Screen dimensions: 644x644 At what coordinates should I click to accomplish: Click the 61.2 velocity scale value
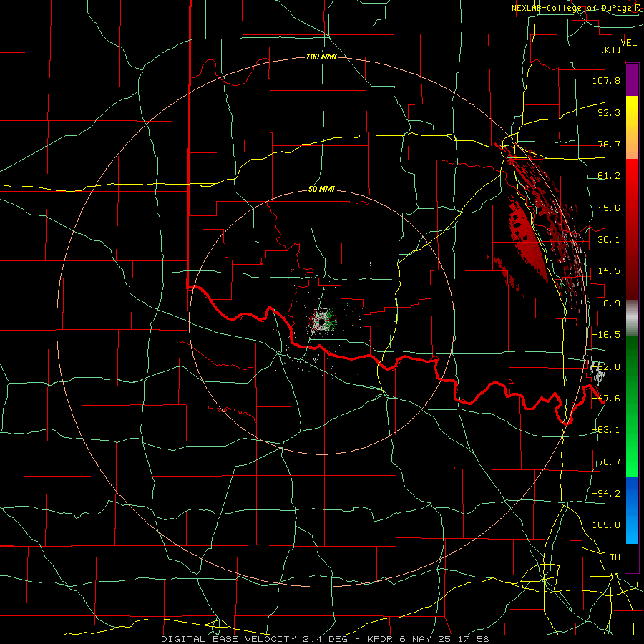click(x=609, y=176)
